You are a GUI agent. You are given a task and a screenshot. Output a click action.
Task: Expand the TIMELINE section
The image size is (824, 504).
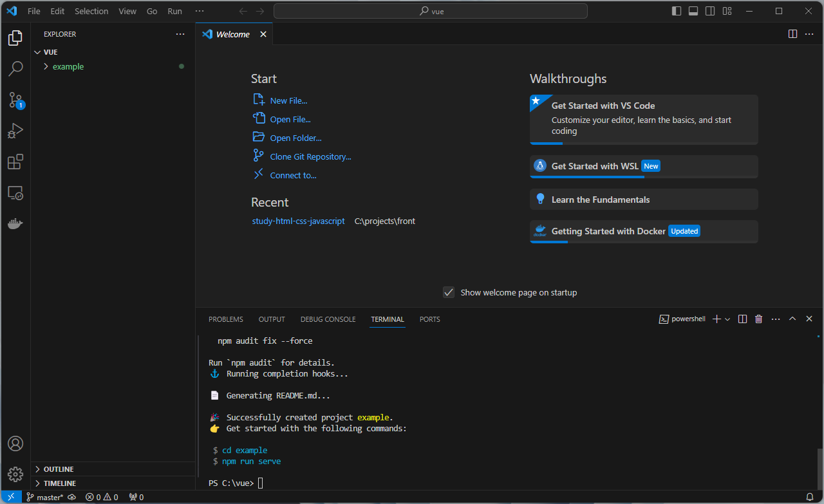tap(113, 483)
